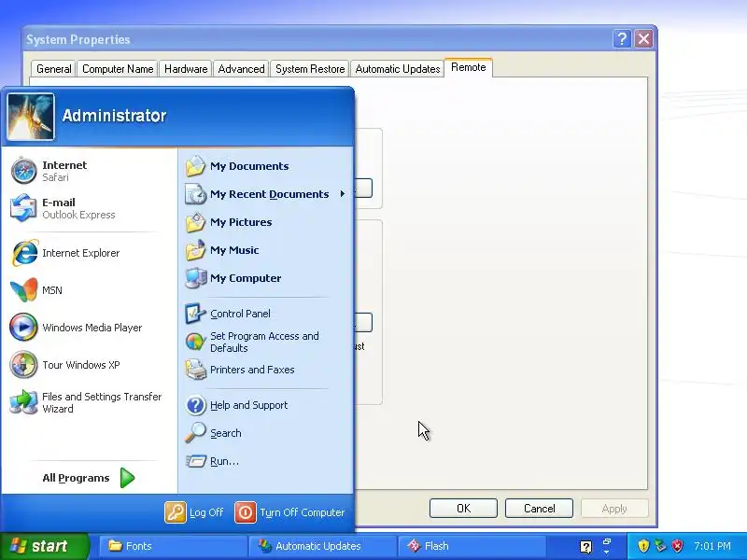Start Tour Windows XP
Image resolution: width=747 pixels, height=560 pixels.
tap(88, 365)
